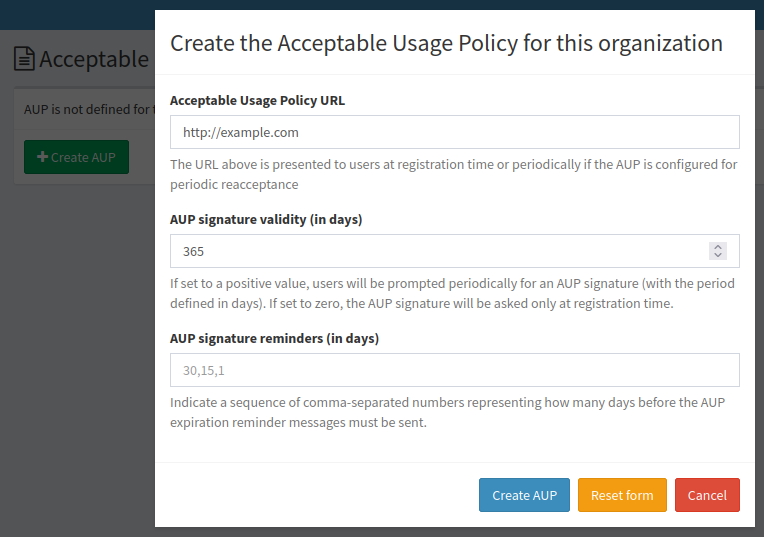Click the help text about periodic signature prompts

(454, 293)
